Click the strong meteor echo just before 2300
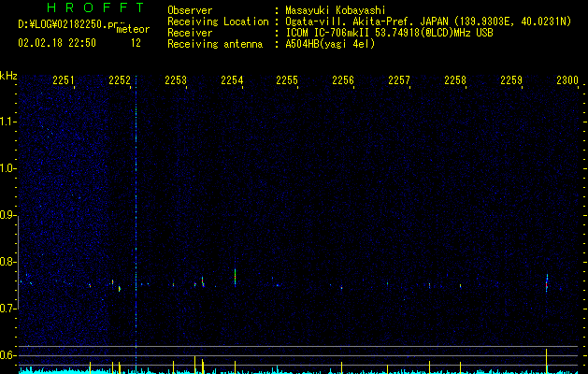 [x=547, y=283]
